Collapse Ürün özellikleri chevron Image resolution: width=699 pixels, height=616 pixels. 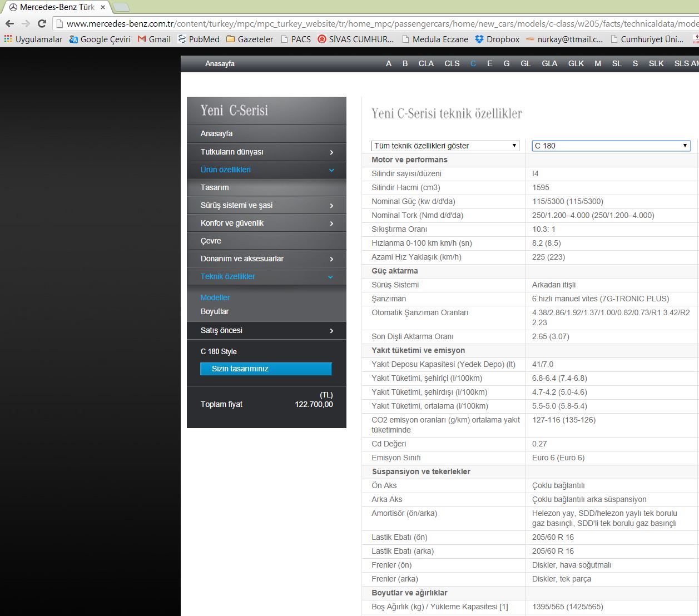click(x=331, y=170)
